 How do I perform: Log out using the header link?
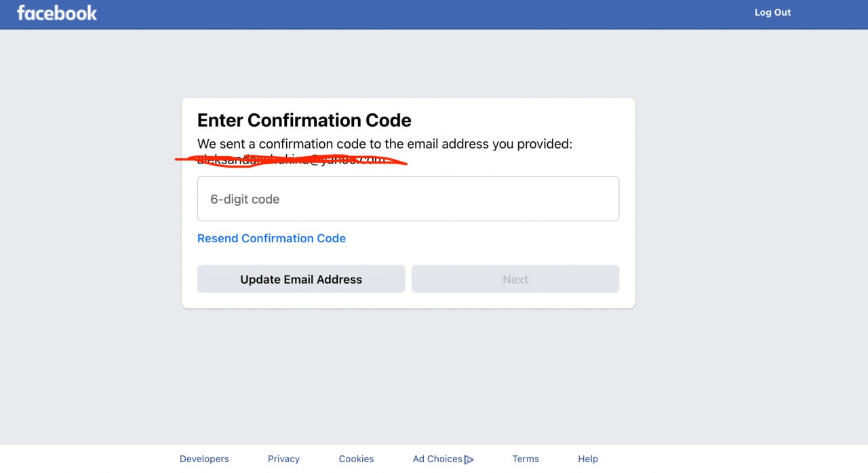point(772,12)
